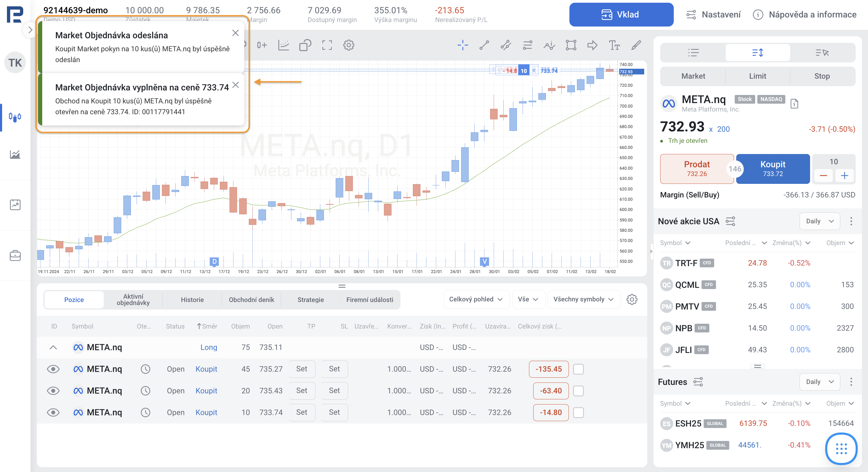Tick checkbox for the -135.45 position
The width and height of the screenshot is (868, 472).
578,369
